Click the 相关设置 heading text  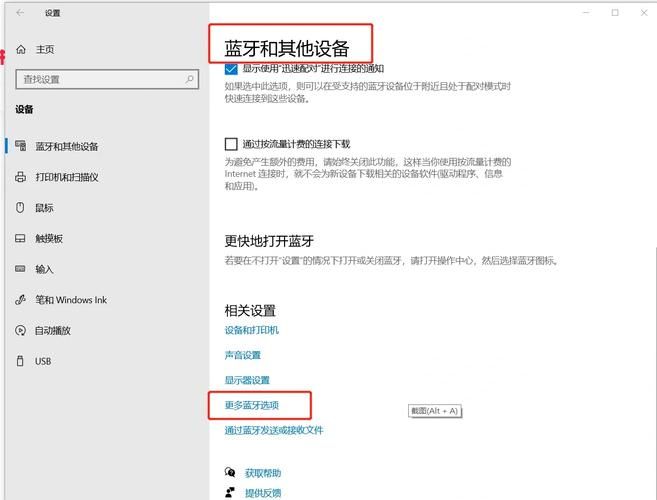tap(250, 311)
